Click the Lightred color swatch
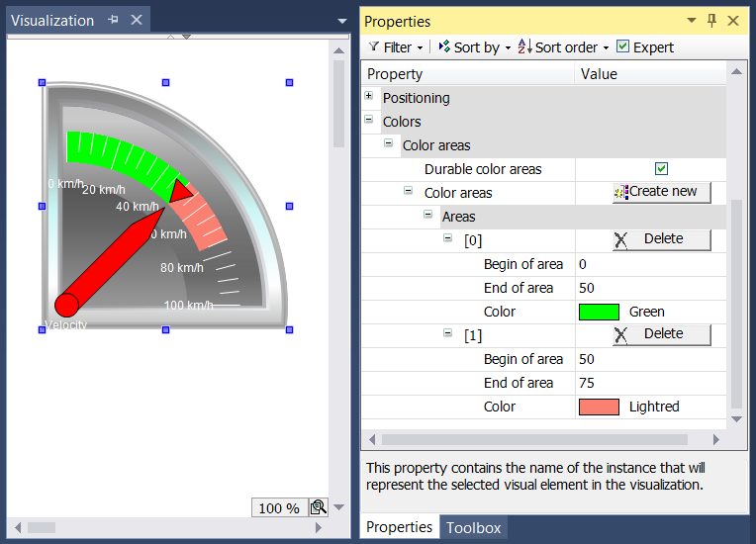This screenshot has height=544, width=756. point(599,407)
